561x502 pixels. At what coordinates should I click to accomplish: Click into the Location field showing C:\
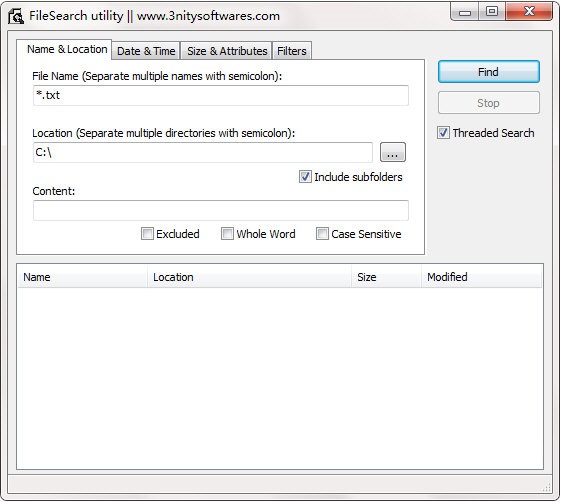pos(203,152)
